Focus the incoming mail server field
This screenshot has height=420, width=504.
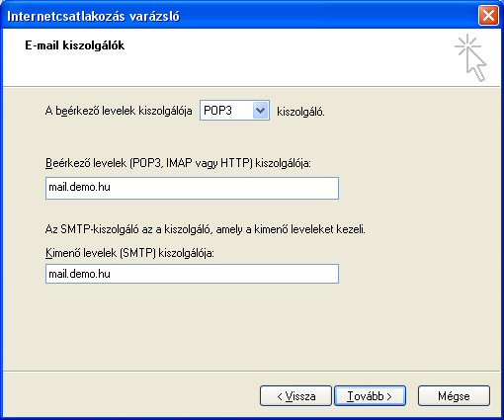coord(192,188)
